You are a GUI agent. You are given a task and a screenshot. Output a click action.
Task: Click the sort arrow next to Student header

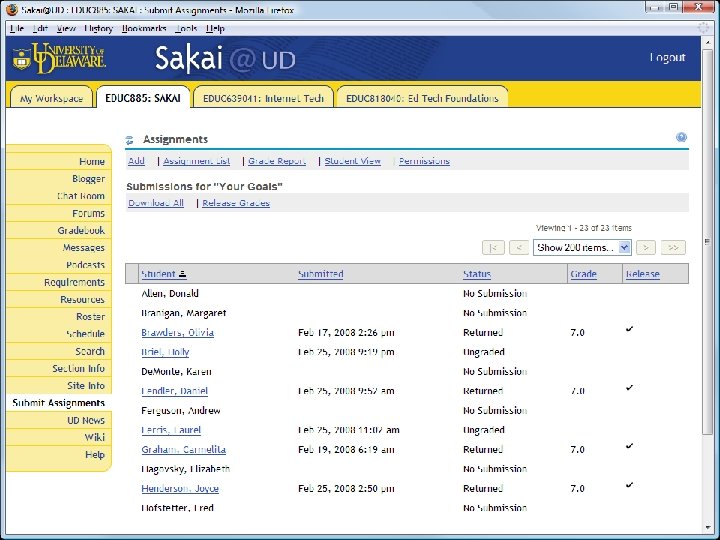(182, 274)
